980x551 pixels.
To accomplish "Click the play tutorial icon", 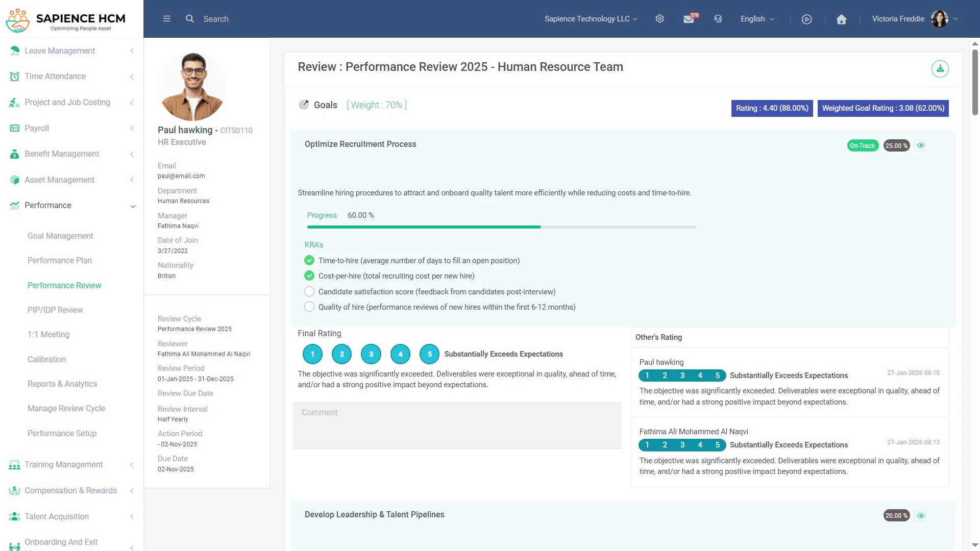I will tap(807, 19).
